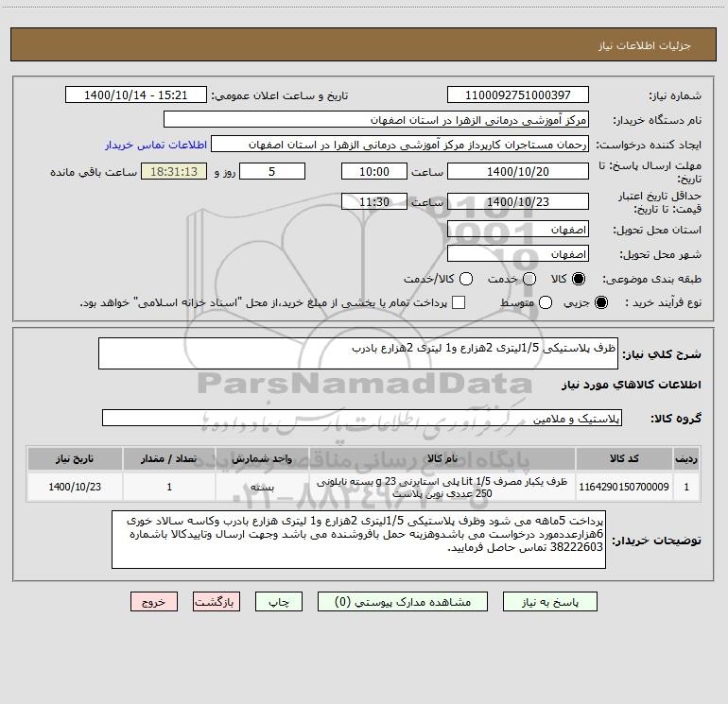Viewport: 728px width, 704px height.
Task: Click the delivery city field اصفهان
Action: (518, 254)
